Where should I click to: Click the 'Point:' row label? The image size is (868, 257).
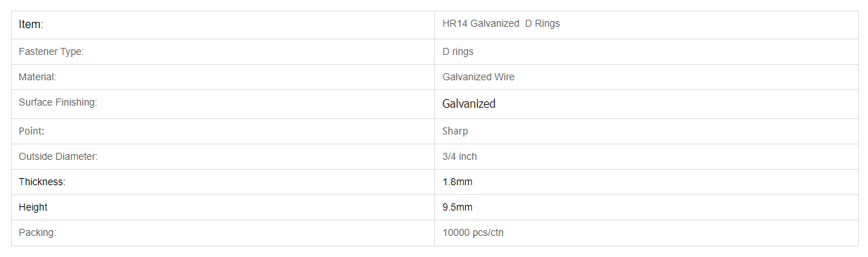(x=32, y=131)
